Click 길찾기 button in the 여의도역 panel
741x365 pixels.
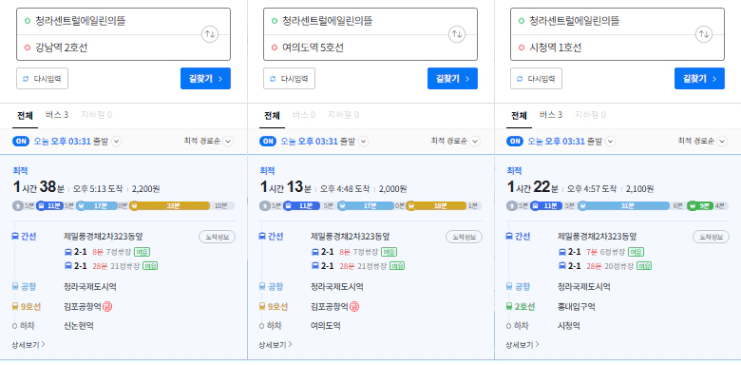(453, 78)
